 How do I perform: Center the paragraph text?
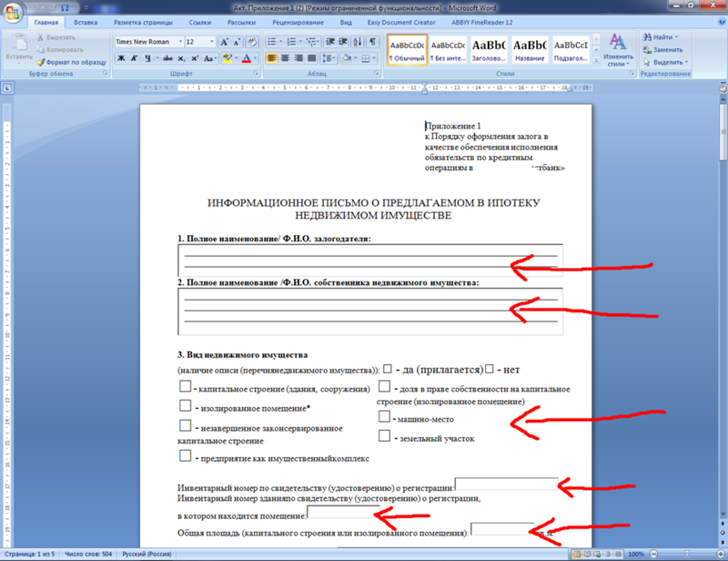point(285,58)
